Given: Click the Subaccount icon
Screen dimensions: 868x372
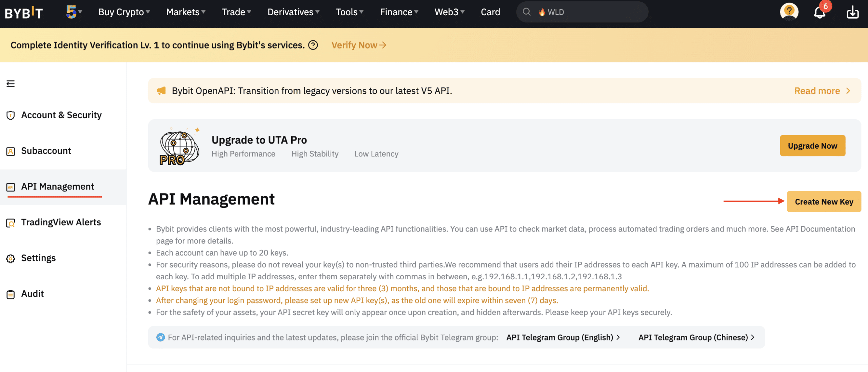Looking at the screenshot, I should point(11,151).
